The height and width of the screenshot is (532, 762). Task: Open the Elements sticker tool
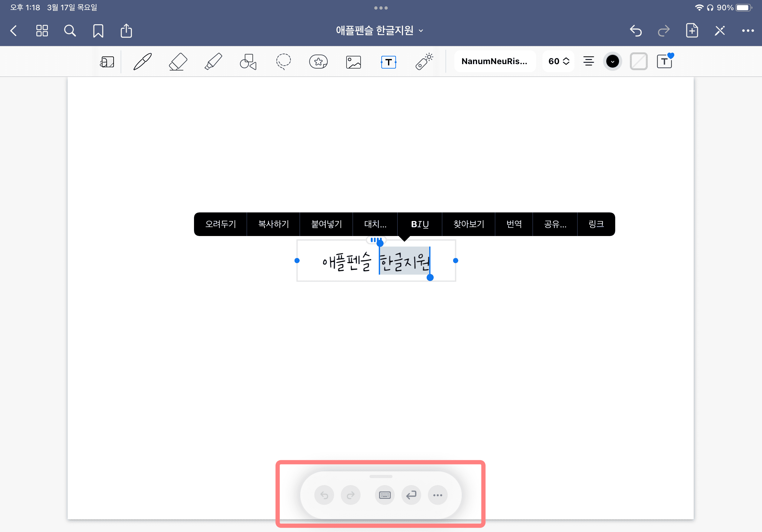318,62
